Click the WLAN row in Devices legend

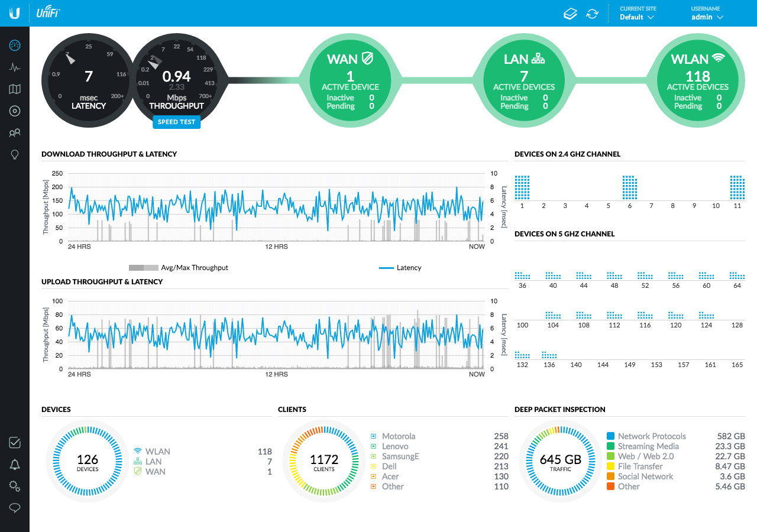(x=203, y=452)
